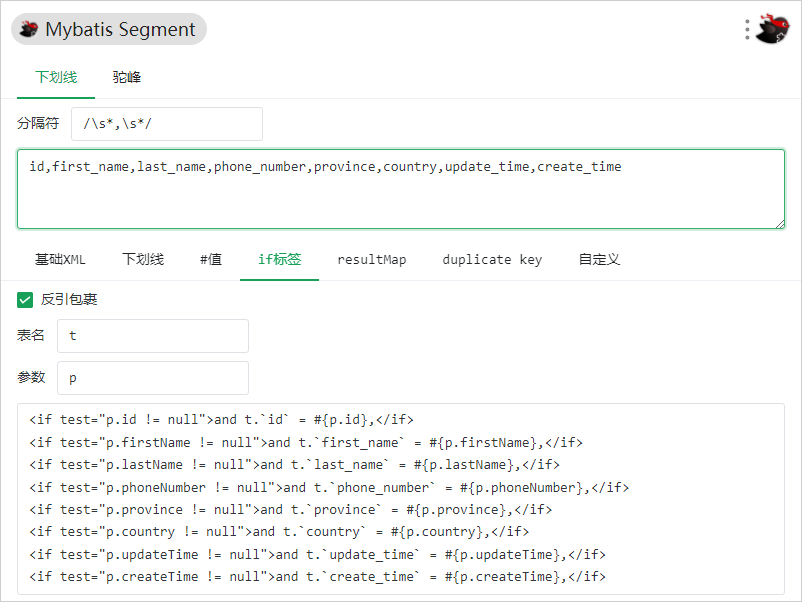Screen dimensions: 802x602
Task: Click the 表名 table name input
Action: 153,336
